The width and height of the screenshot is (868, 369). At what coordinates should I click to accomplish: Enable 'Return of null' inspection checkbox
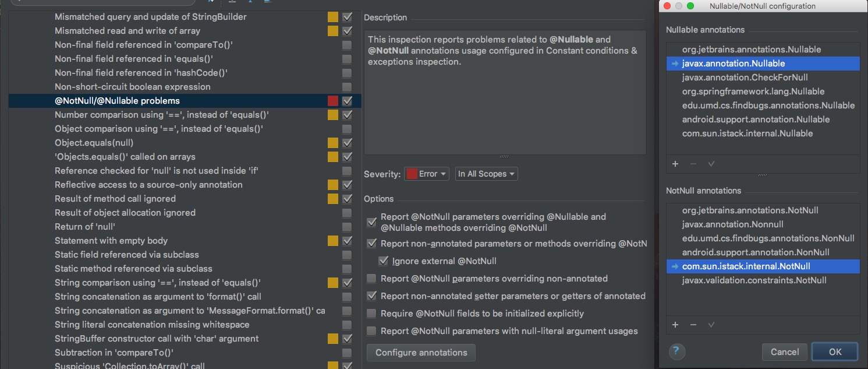click(x=347, y=227)
